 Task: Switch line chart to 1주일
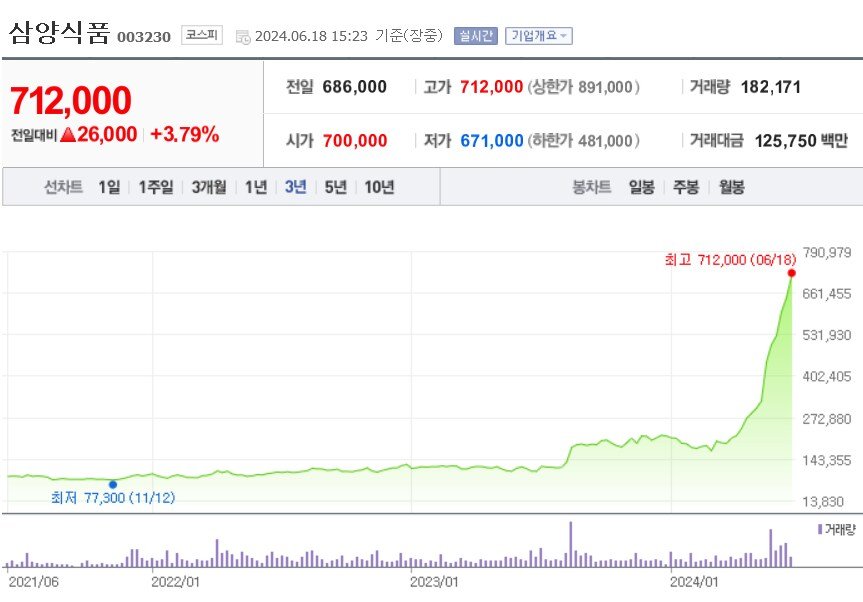pos(156,187)
